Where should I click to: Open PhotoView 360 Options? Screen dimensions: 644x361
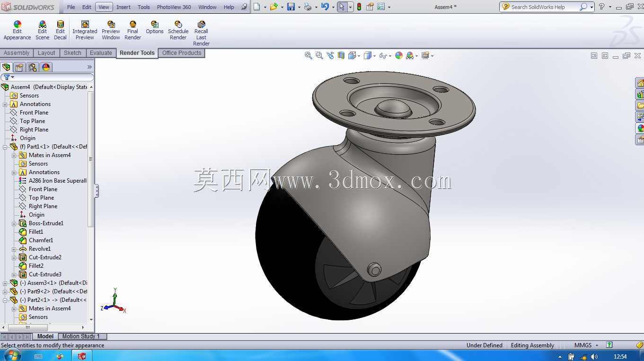tap(154, 27)
